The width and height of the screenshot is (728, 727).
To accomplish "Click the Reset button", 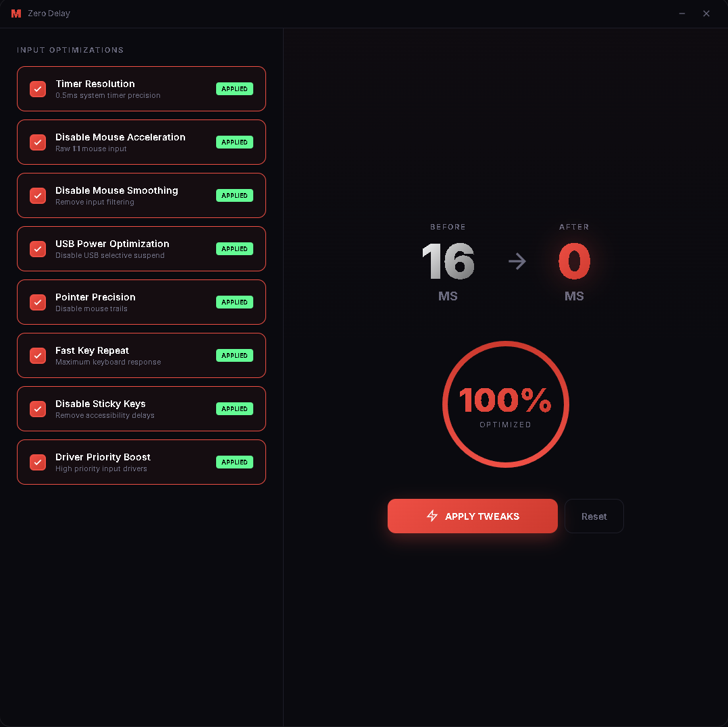I will pos(594,516).
